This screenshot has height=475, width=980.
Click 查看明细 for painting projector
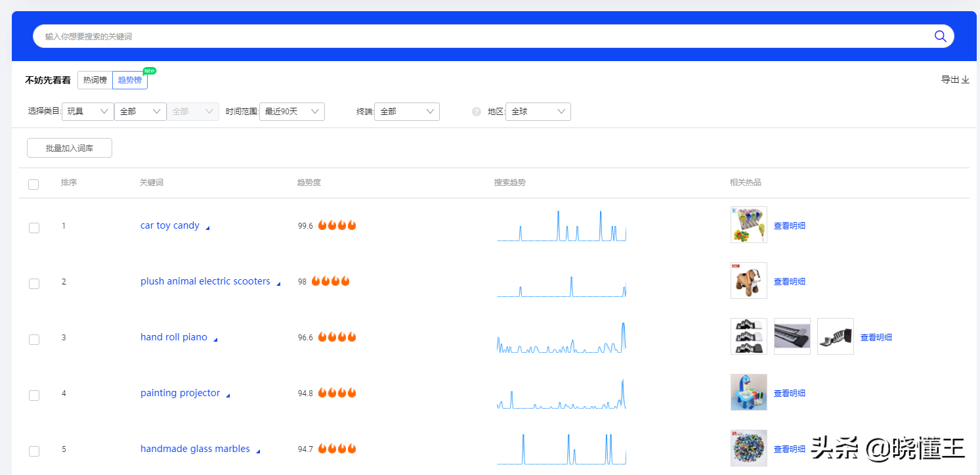[x=790, y=393]
